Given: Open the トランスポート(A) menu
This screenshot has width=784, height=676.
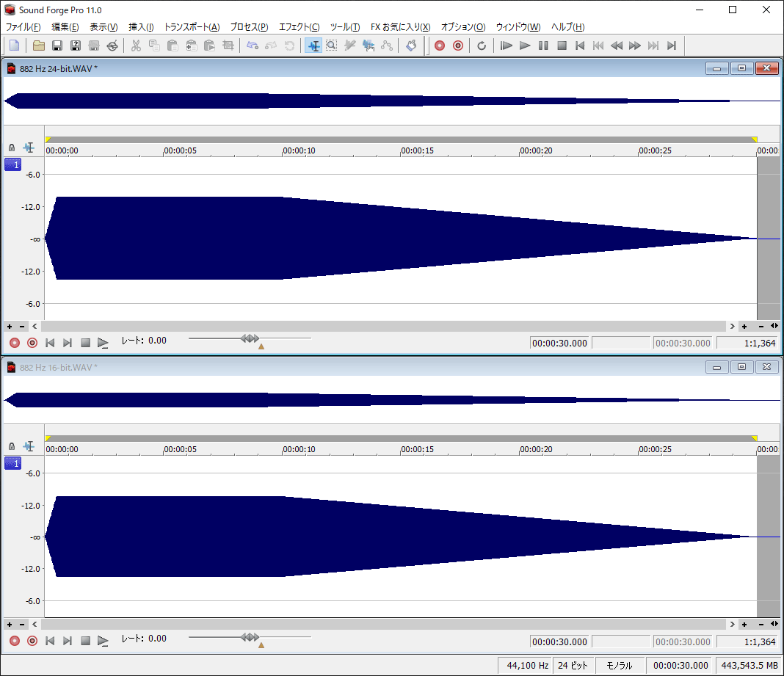Looking at the screenshot, I should click(x=192, y=27).
